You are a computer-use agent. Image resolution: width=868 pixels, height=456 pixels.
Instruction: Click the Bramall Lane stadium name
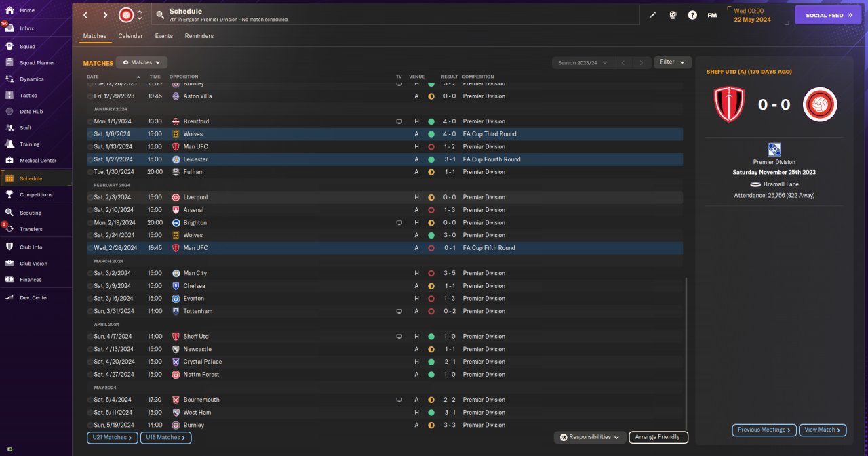(781, 184)
